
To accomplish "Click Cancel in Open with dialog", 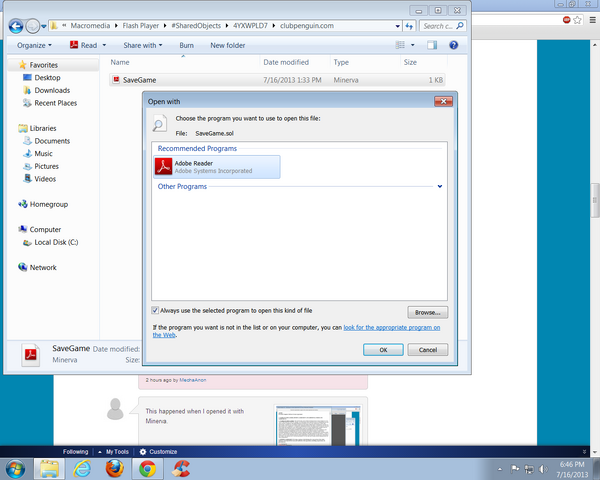I will [427, 349].
